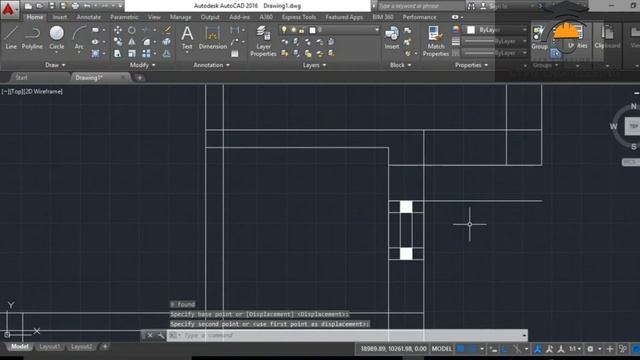
Task: Toggle the layer freeze sun icon
Action: coord(293,30)
